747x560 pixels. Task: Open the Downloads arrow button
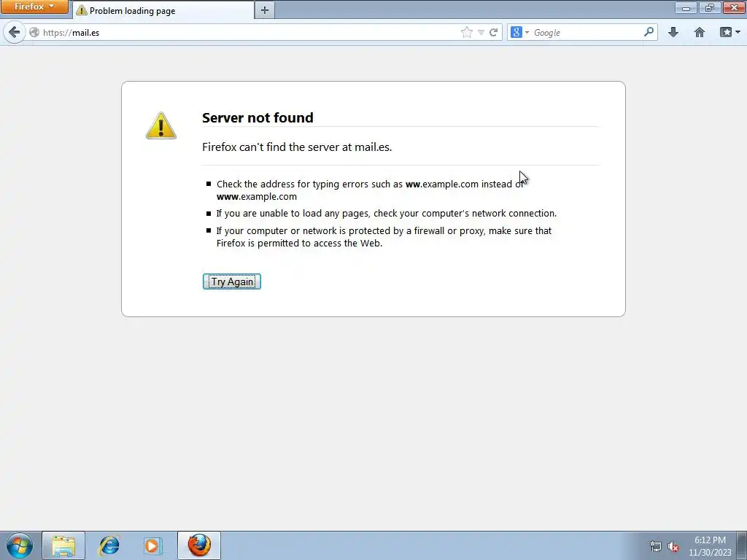pyautogui.click(x=673, y=32)
